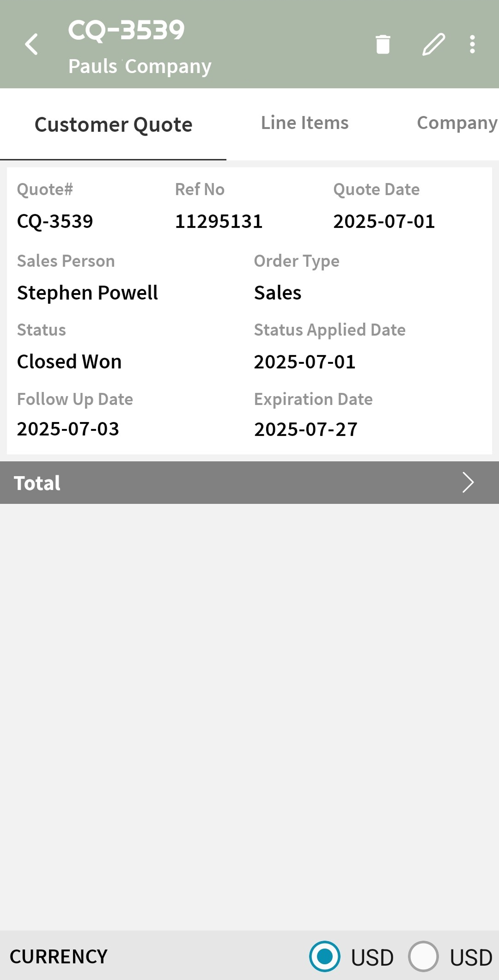Choose the empty USD radio button

click(423, 956)
